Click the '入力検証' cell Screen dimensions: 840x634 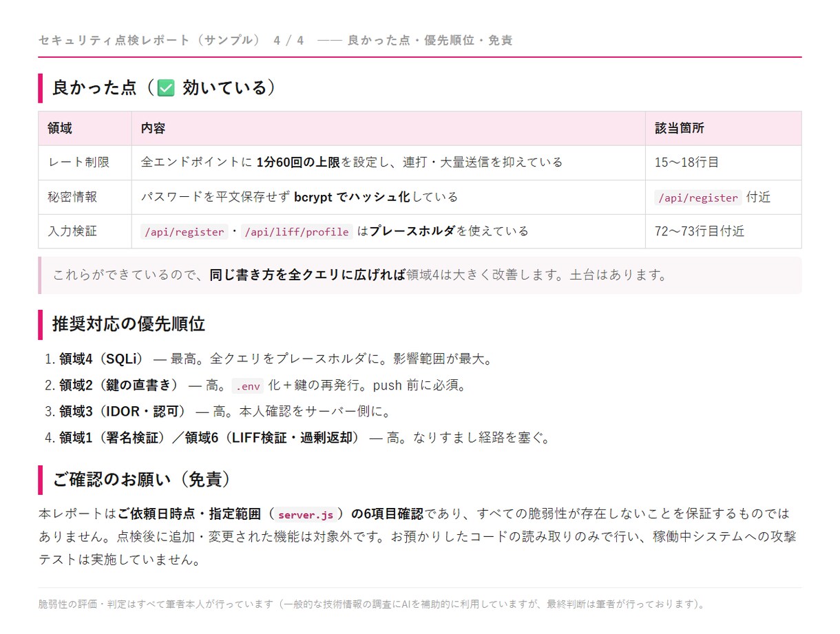[x=85, y=231]
